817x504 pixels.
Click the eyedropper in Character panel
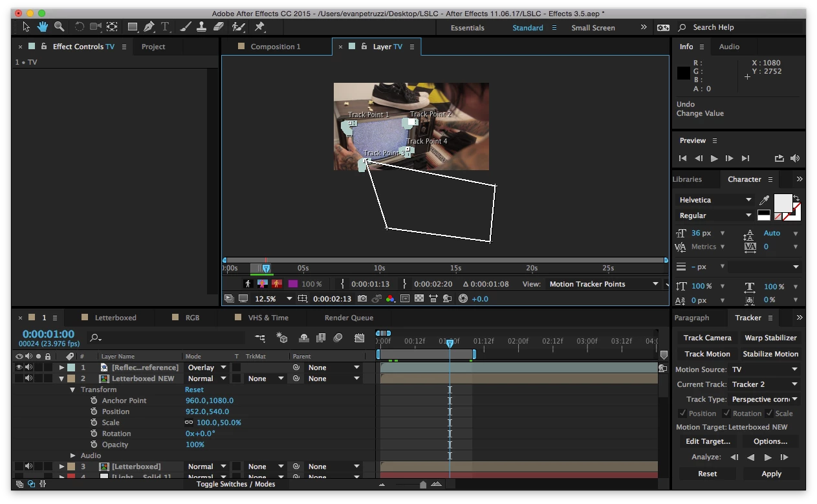pyautogui.click(x=764, y=201)
